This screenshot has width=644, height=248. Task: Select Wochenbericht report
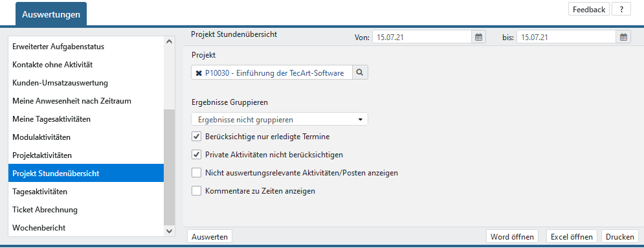(x=86, y=227)
